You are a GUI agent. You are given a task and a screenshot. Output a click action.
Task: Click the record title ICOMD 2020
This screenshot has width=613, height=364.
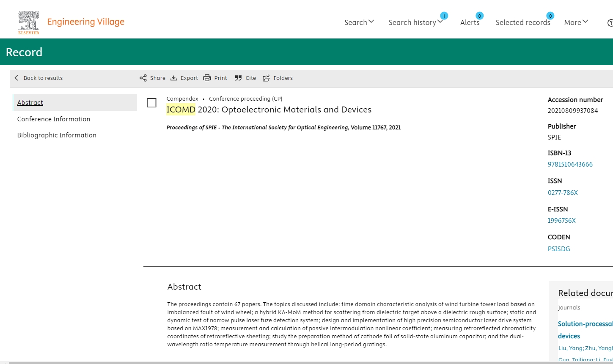coord(269,109)
